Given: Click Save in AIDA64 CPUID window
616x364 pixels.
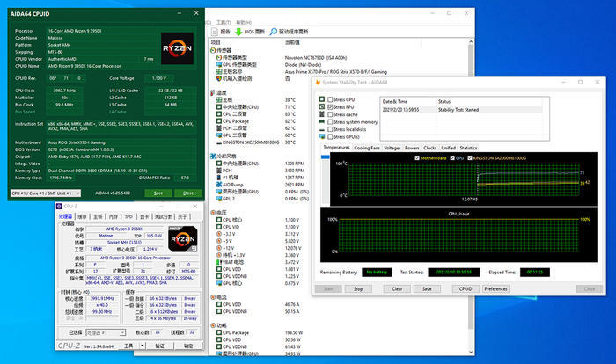Looking at the screenshot, I should (158, 193).
